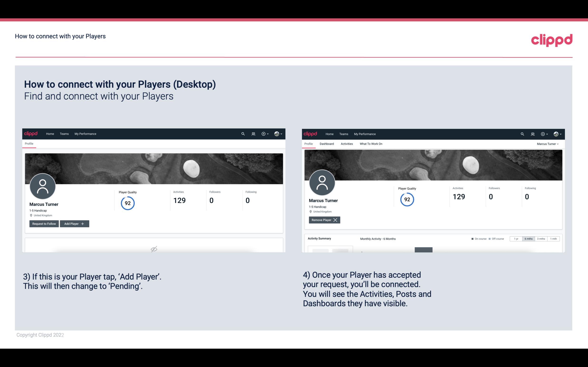
Task: Click the 'Remove Player' button
Action: pyautogui.click(x=324, y=220)
